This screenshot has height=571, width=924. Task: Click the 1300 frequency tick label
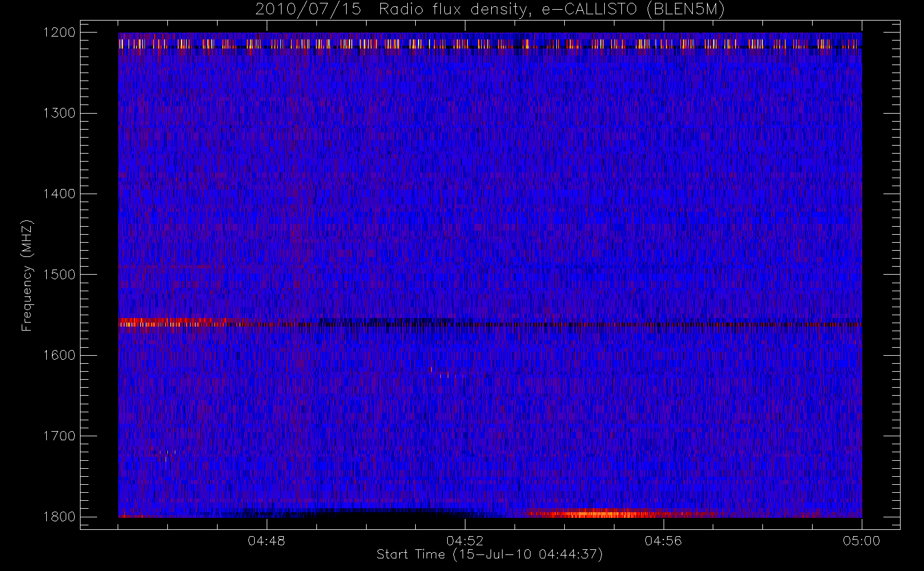pos(59,113)
